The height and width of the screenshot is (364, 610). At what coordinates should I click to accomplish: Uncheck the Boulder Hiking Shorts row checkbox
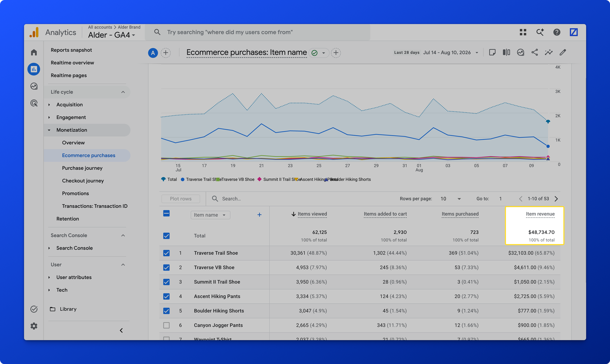[166, 311]
